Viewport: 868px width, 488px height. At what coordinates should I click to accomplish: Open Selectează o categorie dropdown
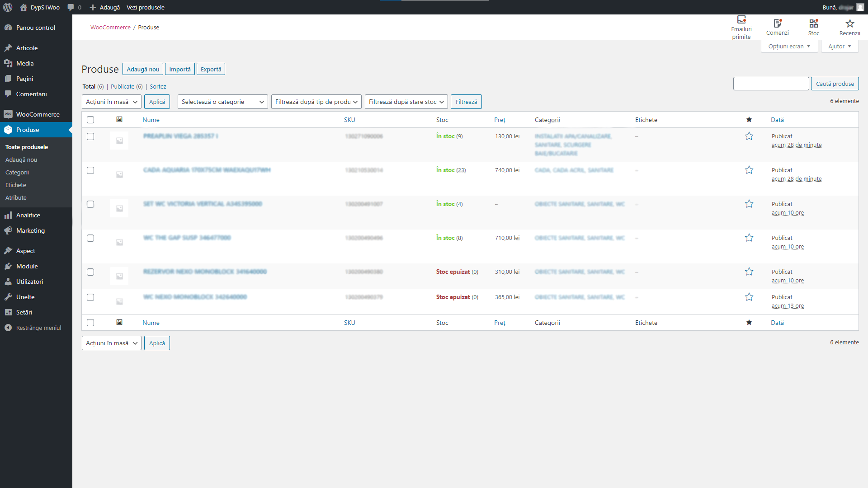223,102
